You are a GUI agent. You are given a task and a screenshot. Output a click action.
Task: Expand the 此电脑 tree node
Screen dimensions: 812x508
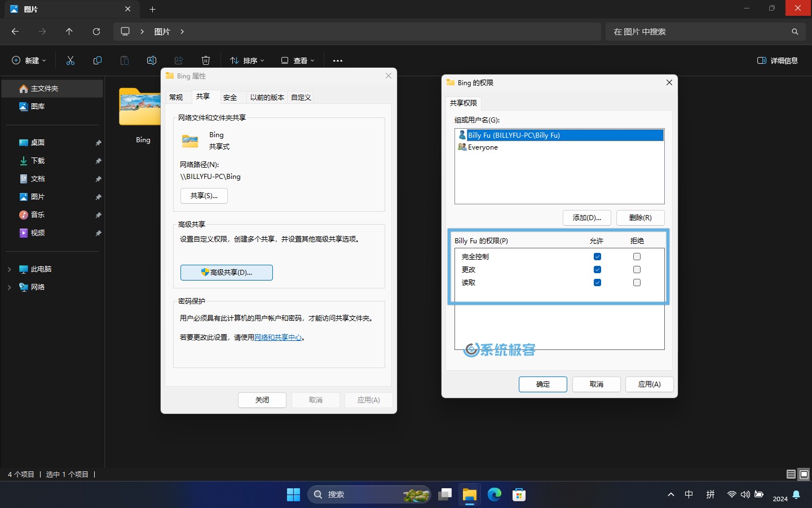tap(9, 269)
